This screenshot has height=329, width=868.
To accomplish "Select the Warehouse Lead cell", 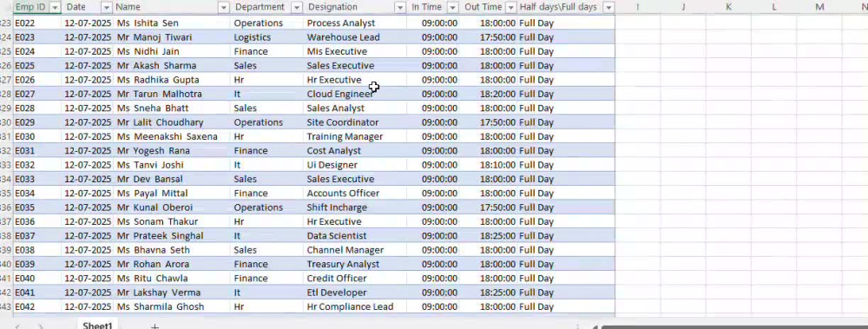I will point(355,37).
